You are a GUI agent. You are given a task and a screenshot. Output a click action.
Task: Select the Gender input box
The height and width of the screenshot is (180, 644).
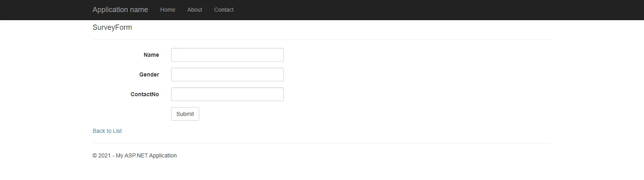coord(227,74)
